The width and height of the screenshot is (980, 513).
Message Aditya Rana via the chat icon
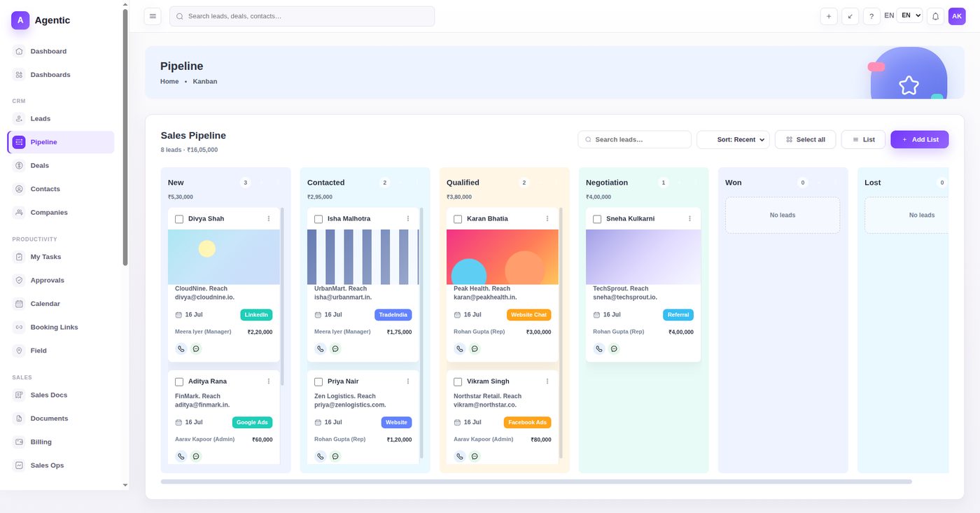pos(196,456)
